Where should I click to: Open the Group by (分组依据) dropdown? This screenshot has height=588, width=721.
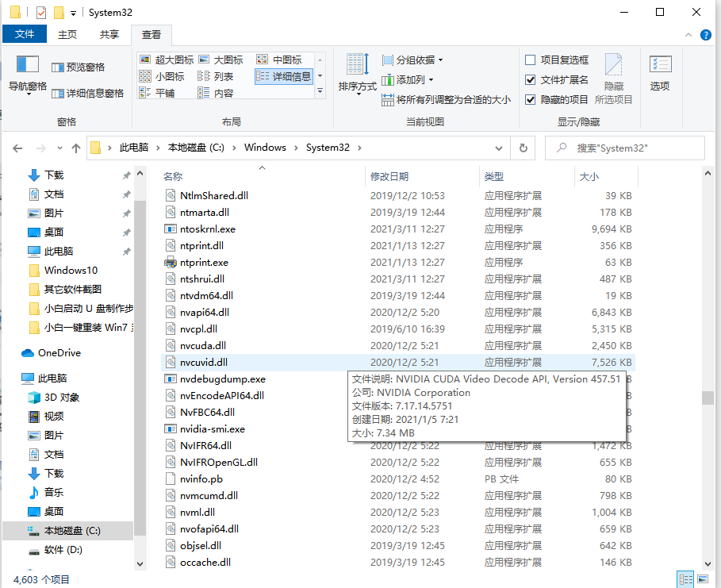pyautogui.click(x=413, y=60)
